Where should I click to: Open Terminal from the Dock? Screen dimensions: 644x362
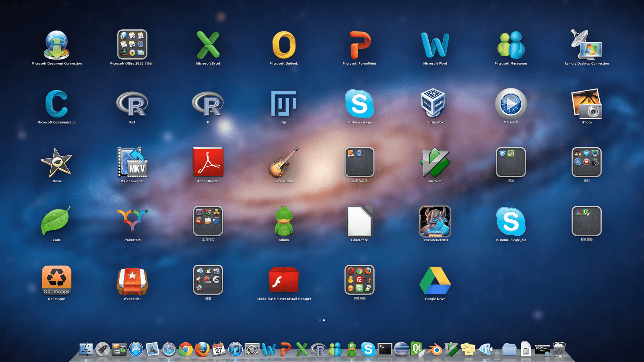[384, 349]
